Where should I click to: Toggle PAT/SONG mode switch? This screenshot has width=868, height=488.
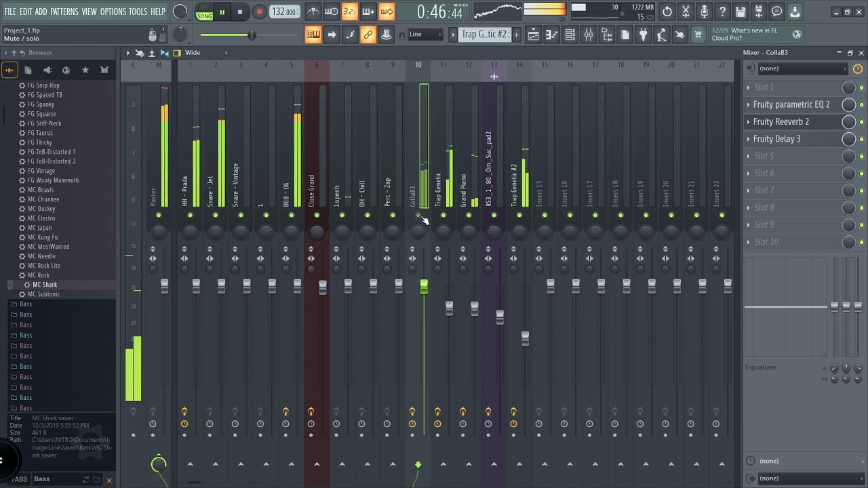click(x=204, y=12)
